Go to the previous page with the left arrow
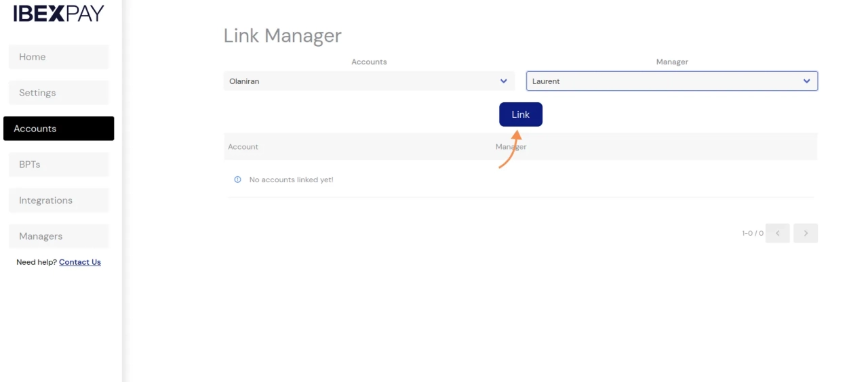868x382 pixels. click(777, 233)
